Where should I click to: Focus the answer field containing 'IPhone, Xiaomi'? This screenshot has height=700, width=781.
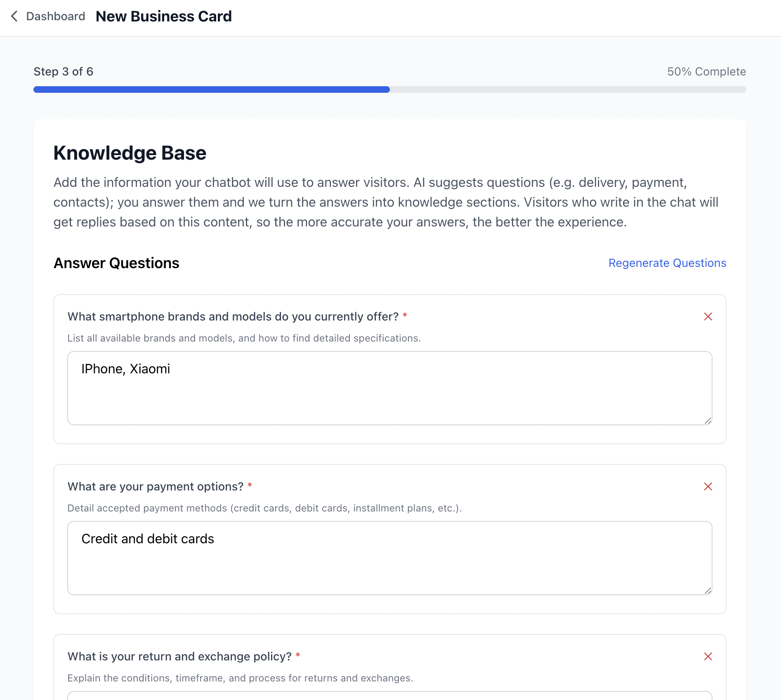pos(389,388)
